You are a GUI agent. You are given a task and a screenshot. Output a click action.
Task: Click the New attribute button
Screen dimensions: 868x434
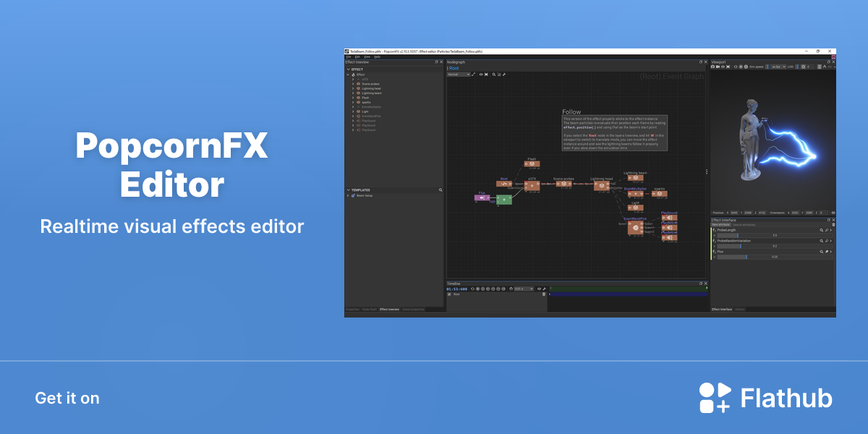coord(720,225)
